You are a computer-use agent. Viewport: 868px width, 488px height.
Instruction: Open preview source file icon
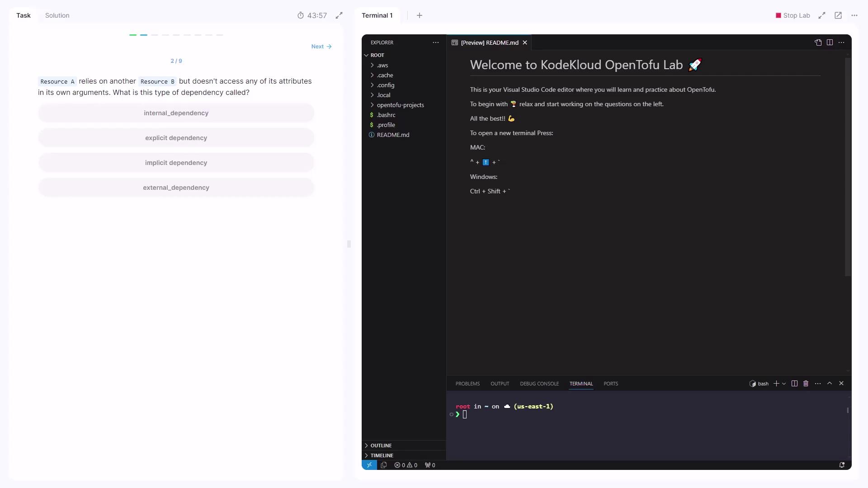818,42
